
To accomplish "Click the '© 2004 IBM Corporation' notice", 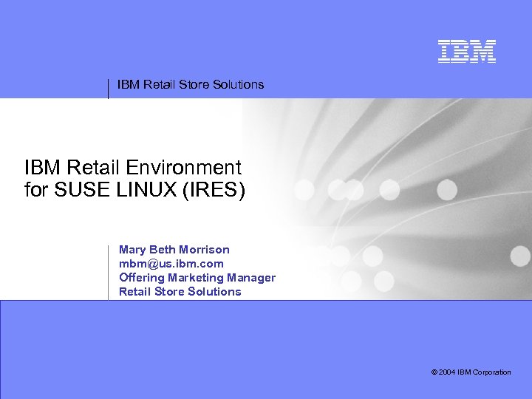I will click(x=471, y=372).
